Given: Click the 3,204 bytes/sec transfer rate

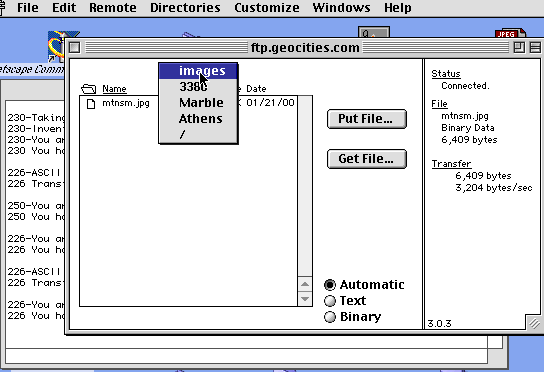Looking at the screenshot, I should pyautogui.click(x=494, y=188).
